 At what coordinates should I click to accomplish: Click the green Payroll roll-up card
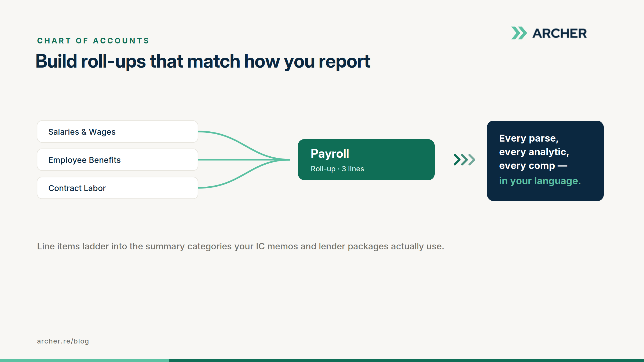366,160
